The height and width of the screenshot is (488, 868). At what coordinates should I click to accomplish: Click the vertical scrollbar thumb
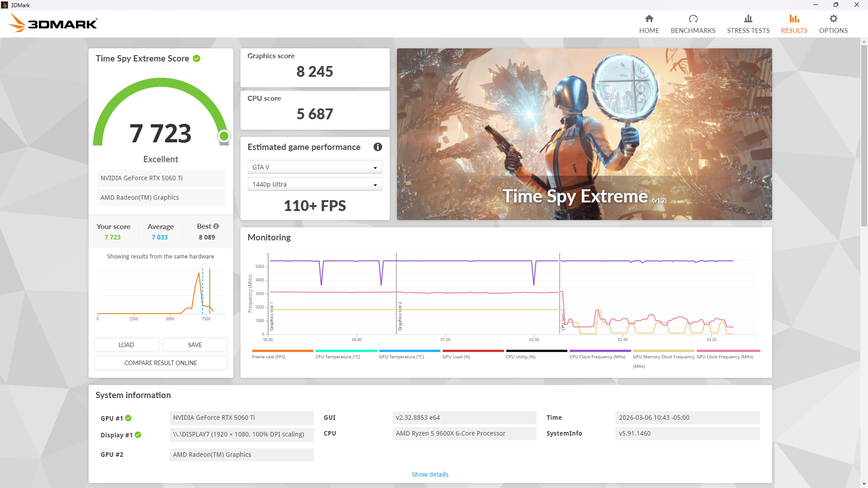[x=864, y=136]
